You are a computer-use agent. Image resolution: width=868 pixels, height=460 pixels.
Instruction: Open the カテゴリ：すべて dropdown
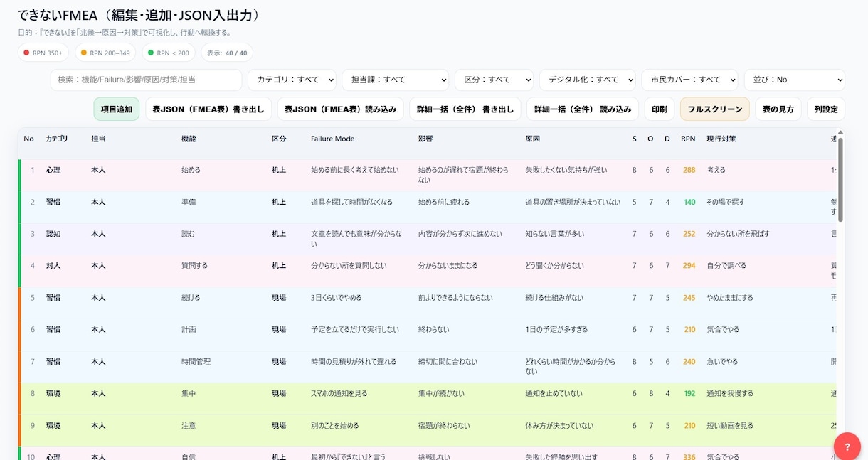point(292,80)
